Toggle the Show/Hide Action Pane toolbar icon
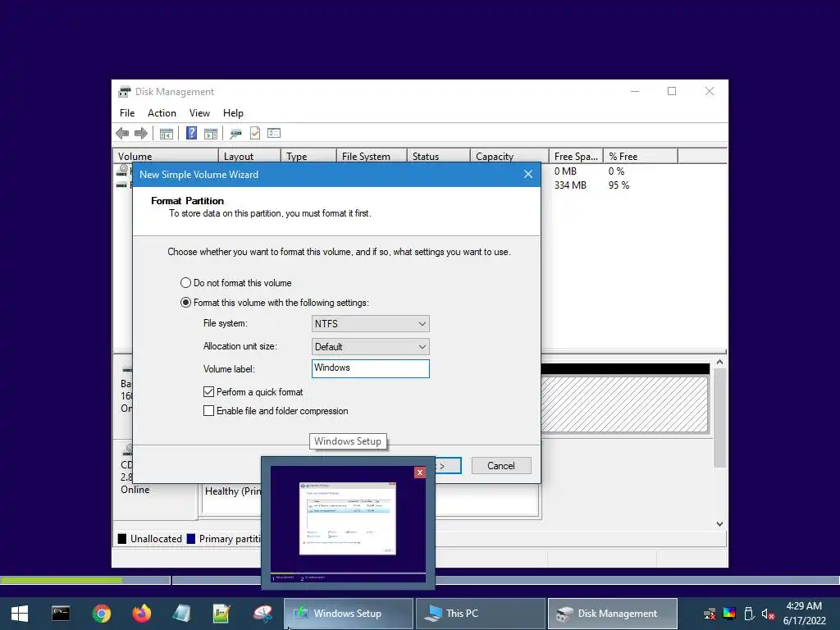 pyautogui.click(x=211, y=134)
